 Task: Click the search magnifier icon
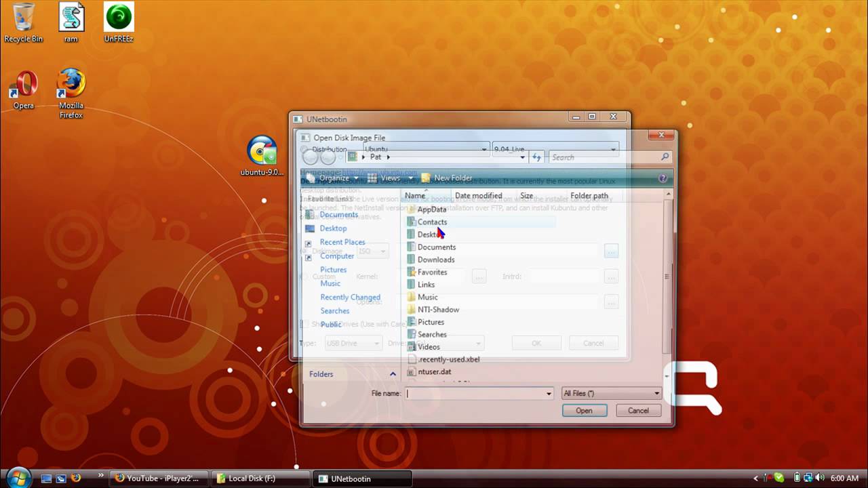pos(665,157)
